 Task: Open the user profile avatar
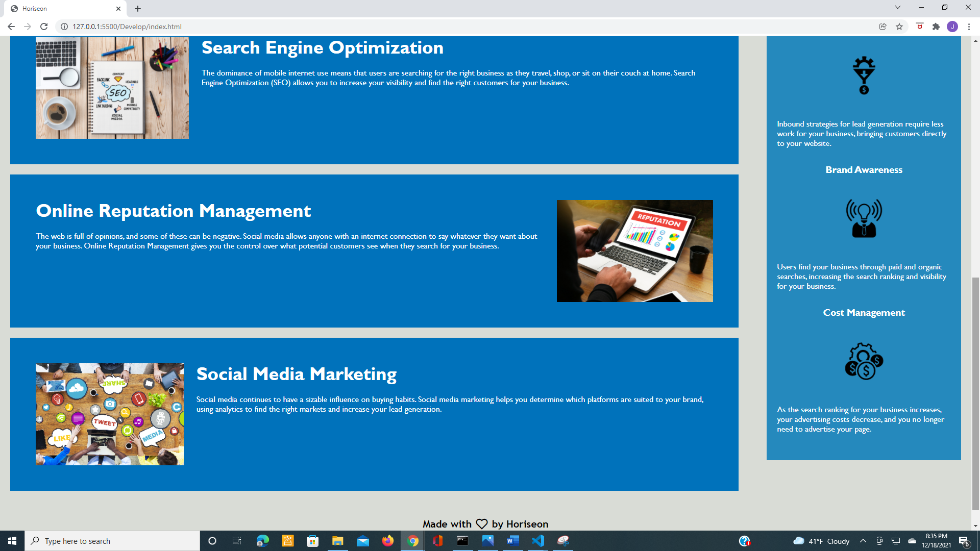coord(952,27)
